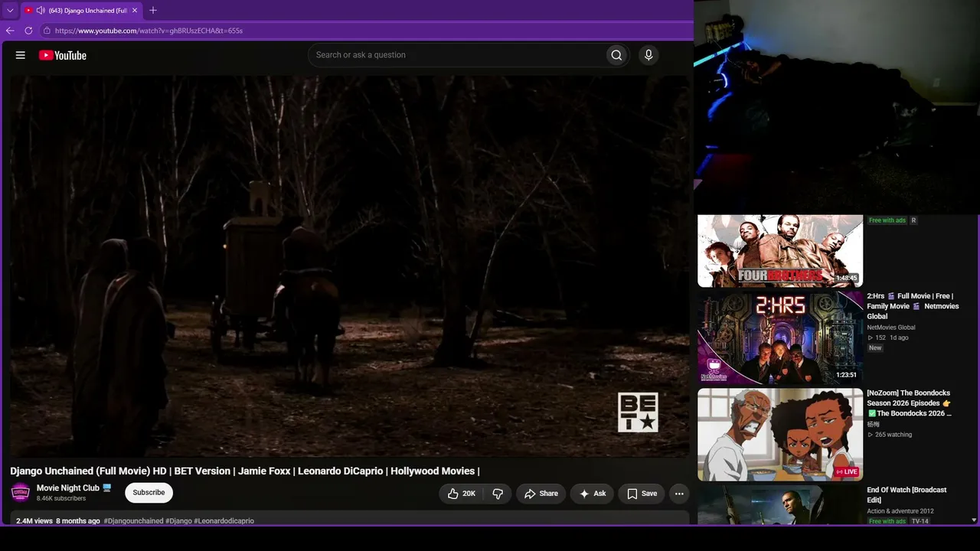Open the more actions three-dot menu
The height and width of the screenshot is (551, 980).
tap(679, 494)
